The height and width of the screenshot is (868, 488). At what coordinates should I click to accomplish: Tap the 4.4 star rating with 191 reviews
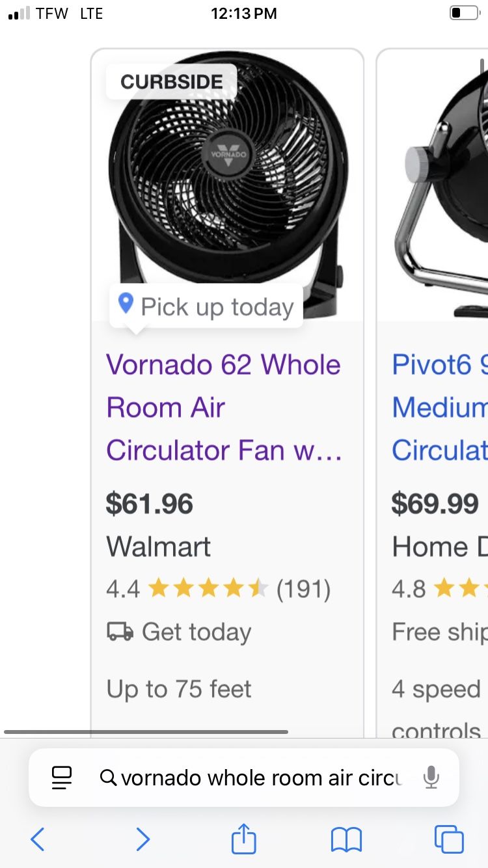(219, 590)
